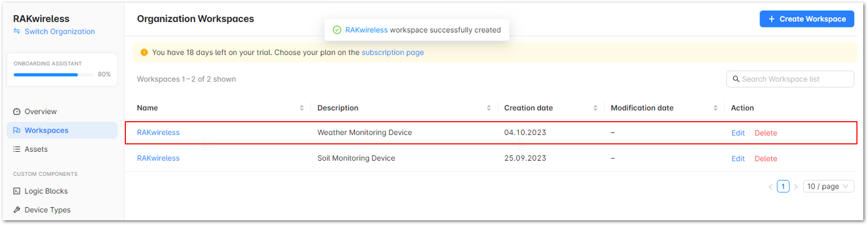
Task: Focus the Search Workspace list field
Action: coord(790,79)
